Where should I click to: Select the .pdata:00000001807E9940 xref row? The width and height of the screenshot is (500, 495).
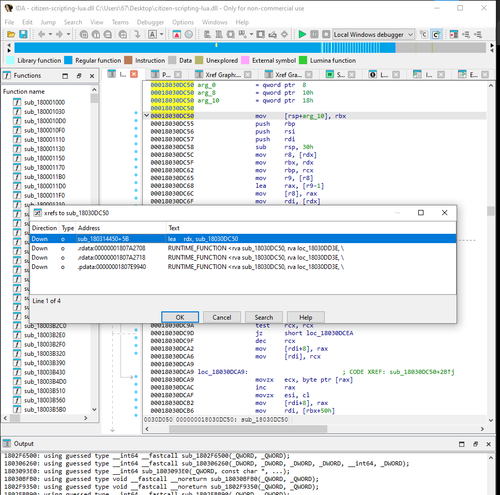[x=243, y=267]
